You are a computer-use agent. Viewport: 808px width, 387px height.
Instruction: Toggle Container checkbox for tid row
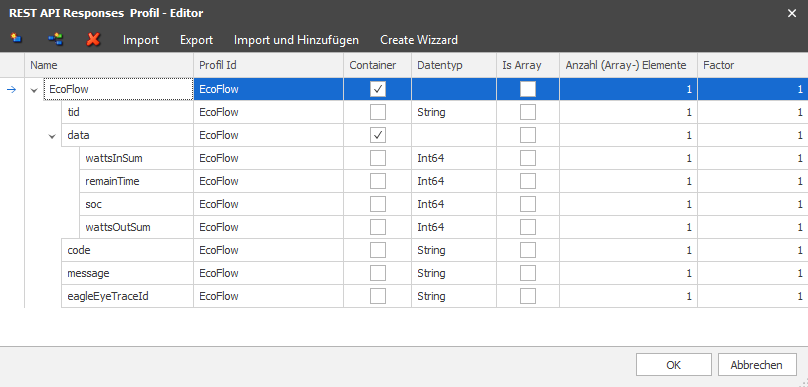[378, 112]
